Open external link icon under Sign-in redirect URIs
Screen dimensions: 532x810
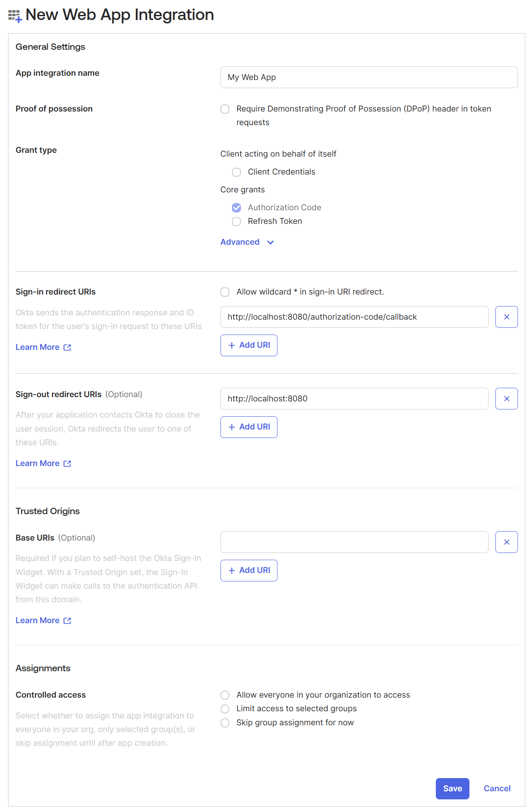[x=67, y=347]
